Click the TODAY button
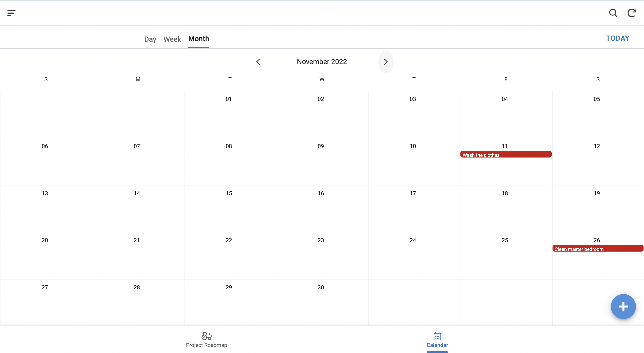 (617, 38)
